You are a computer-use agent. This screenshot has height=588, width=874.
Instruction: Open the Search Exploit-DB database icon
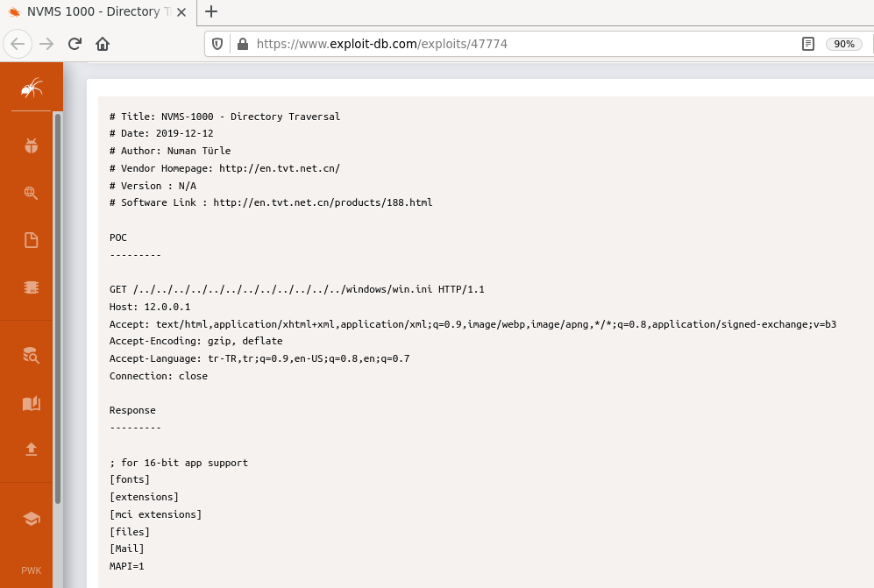[32, 356]
